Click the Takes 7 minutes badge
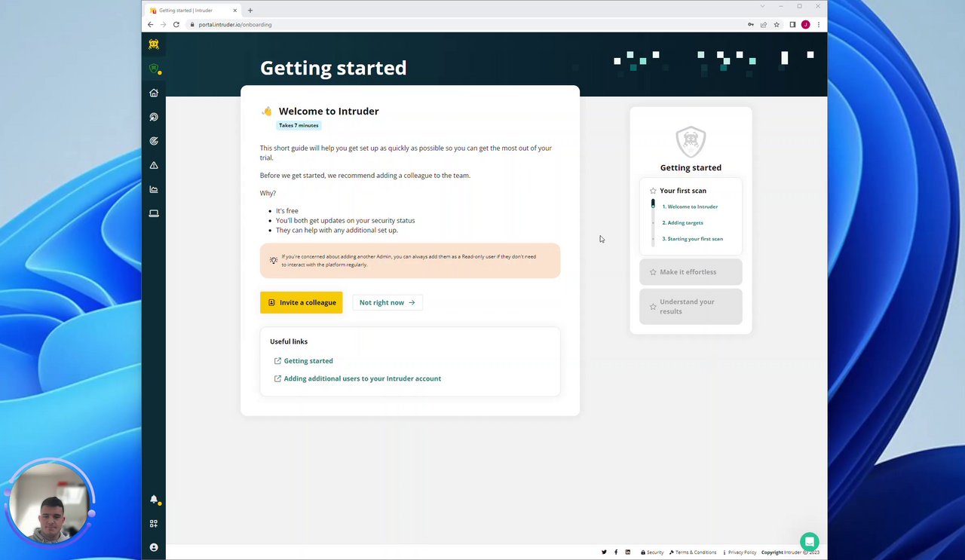 [x=299, y=125]
